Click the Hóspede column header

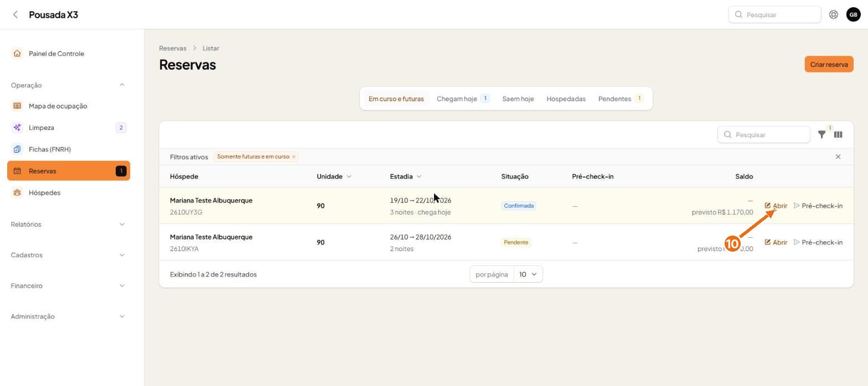tap(184, 176)
